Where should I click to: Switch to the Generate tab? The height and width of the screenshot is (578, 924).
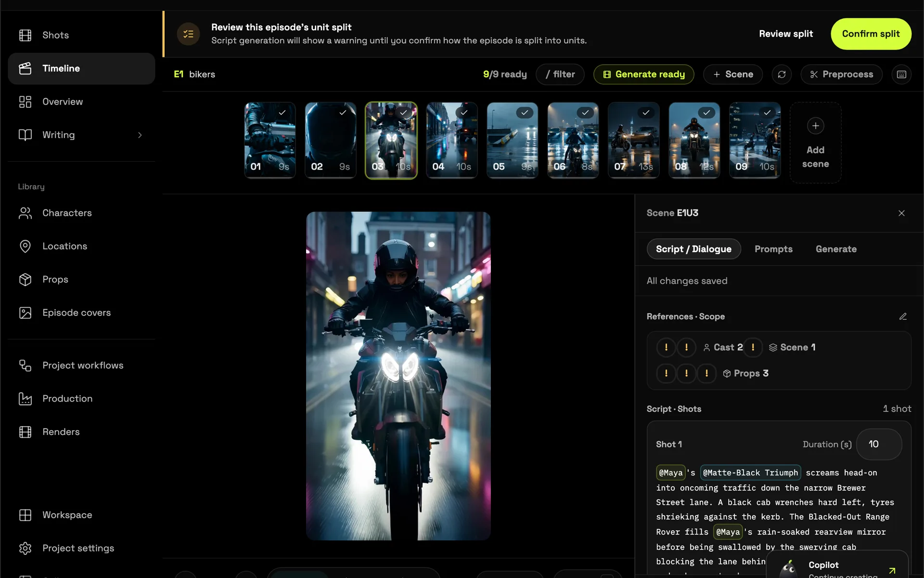pyautogui.click(x=836, y=249)
